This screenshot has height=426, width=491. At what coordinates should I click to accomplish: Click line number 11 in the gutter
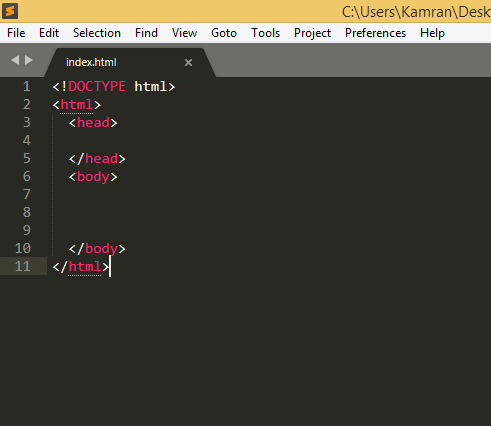pos(23,266)
